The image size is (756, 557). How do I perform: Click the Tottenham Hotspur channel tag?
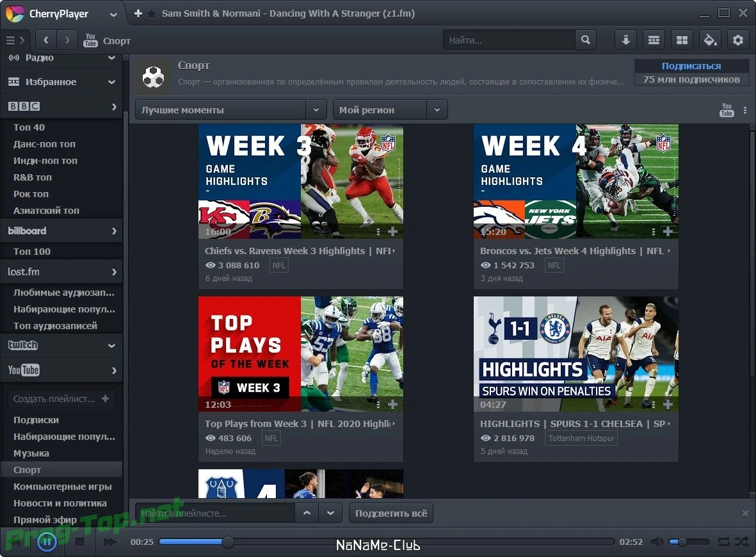(581, 439)
